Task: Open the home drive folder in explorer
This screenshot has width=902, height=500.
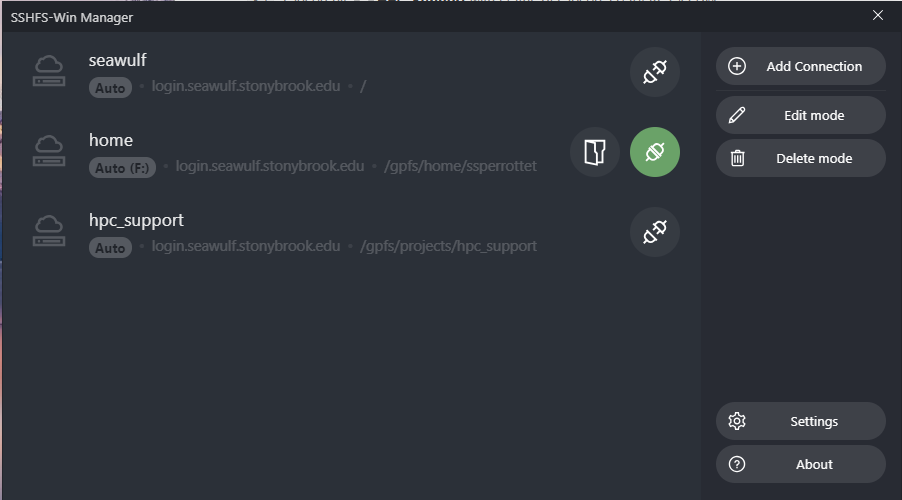Action: coord(595,152)
